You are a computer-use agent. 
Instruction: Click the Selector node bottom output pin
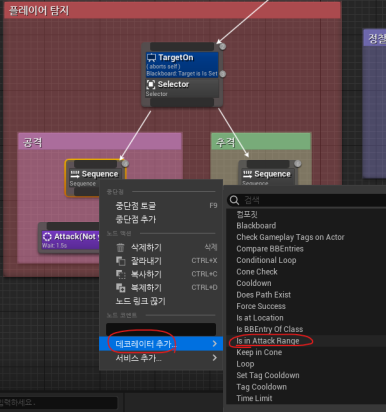coord(182,102)
